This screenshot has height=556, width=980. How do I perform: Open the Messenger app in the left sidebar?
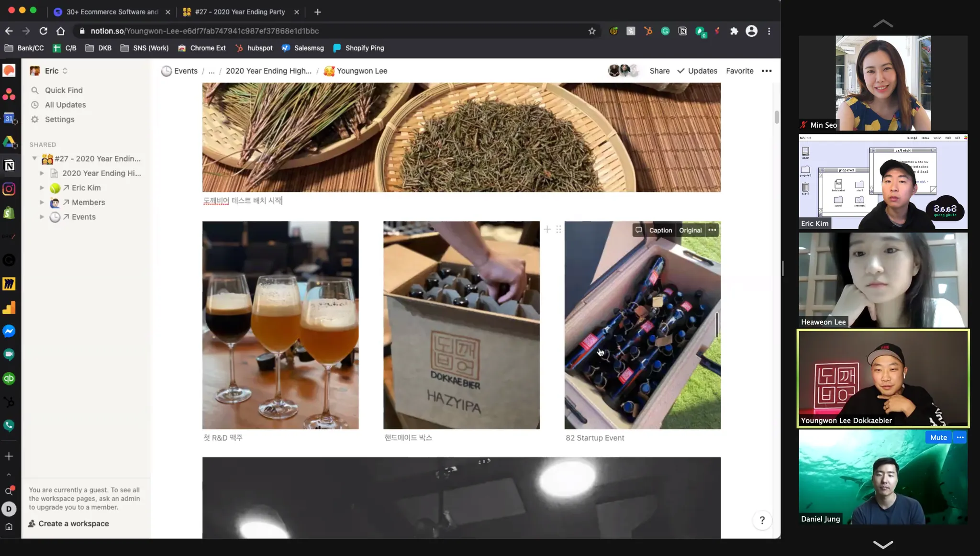coord(9,331)
